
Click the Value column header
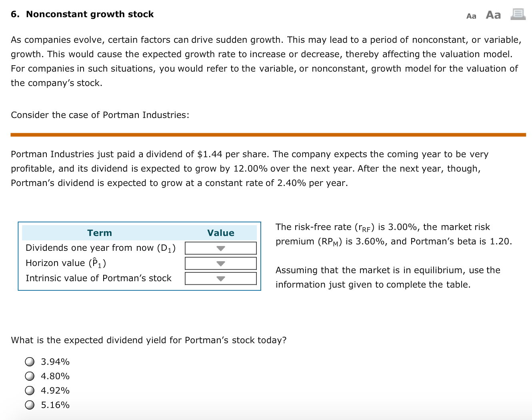[220, 233]
